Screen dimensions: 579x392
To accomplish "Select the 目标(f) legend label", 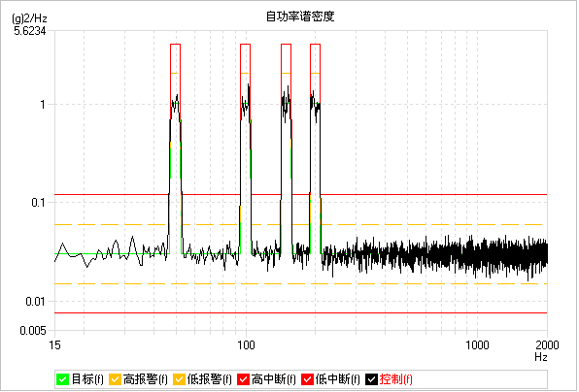I will 87,379.
